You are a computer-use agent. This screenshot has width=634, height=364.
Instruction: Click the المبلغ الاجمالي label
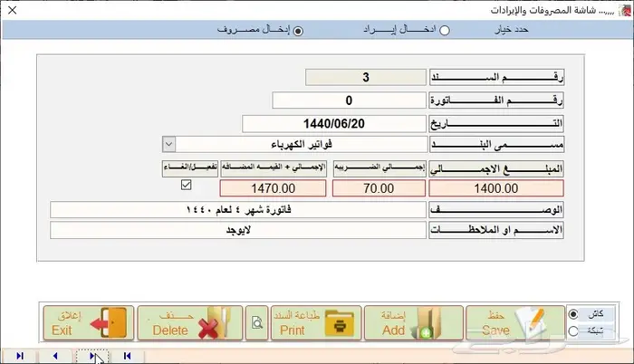(x=496, y=169)
